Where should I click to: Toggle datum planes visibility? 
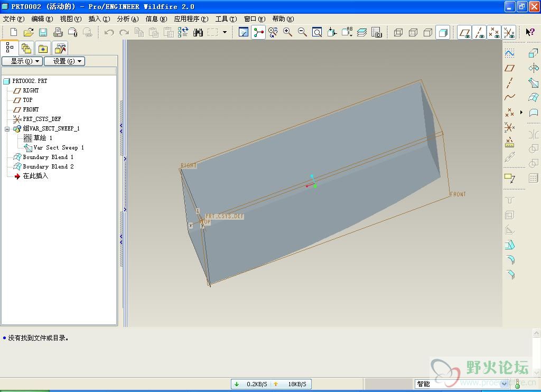pos(465,32)
